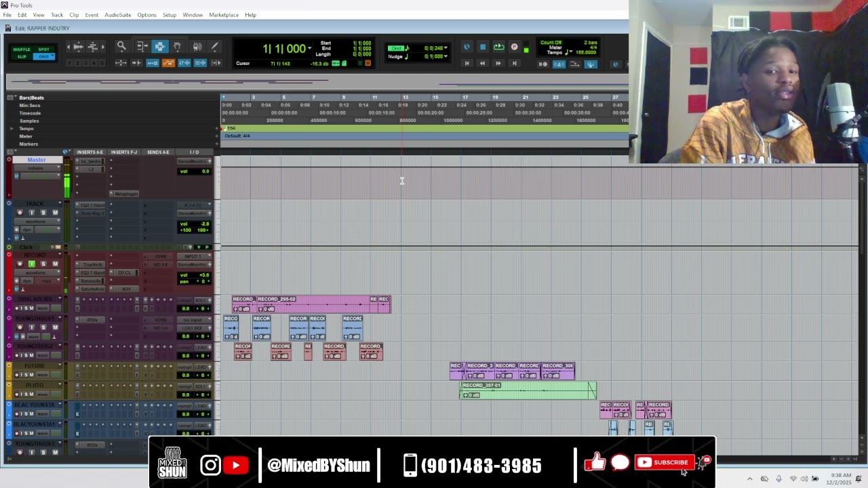Solo the TRACK track
Image resolution: width=868 pixels, height=488 pixels.
click(43, 213)
